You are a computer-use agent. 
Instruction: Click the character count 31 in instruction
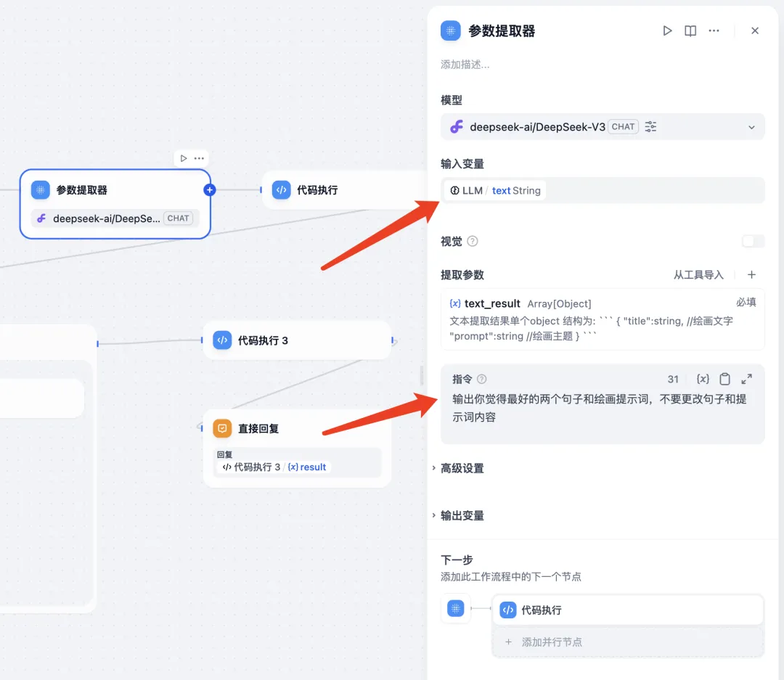tap(673, 380)
